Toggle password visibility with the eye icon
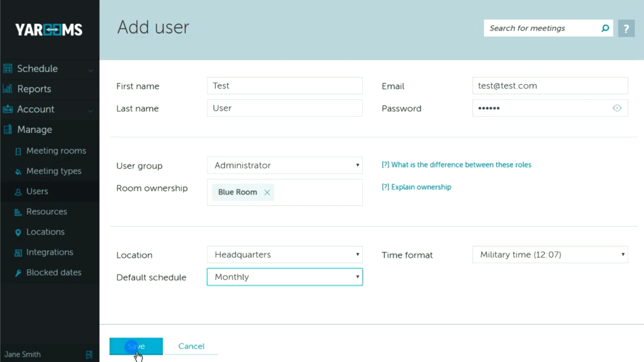The image size is (644, 362). (617, 108)
